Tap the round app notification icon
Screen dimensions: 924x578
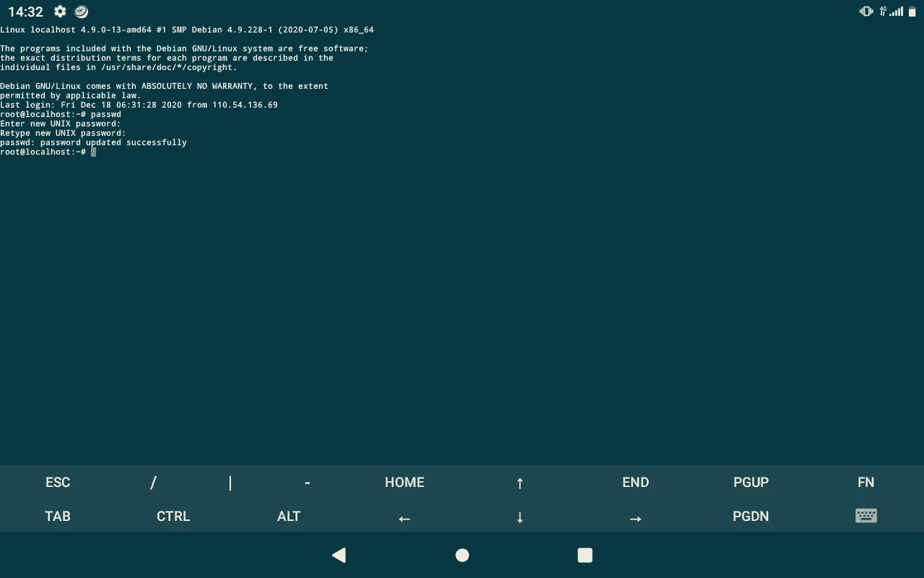pyautogui.click(x=82, y=12)
